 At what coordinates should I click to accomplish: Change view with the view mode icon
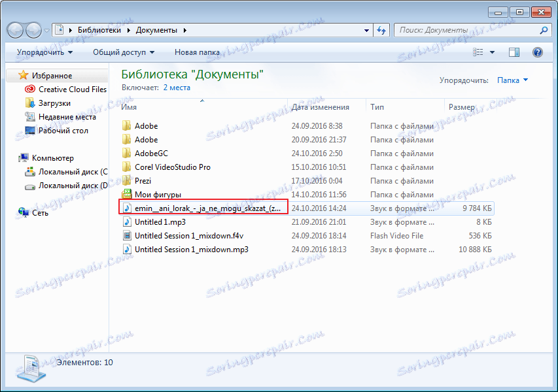[x=478, y=52]
